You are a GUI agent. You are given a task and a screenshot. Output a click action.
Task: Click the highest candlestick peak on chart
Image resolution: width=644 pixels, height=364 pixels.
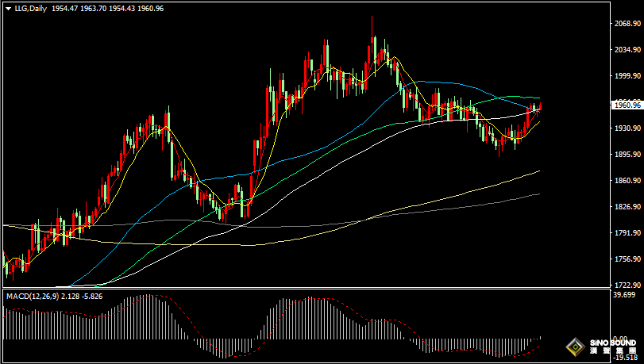pos(372,19)
